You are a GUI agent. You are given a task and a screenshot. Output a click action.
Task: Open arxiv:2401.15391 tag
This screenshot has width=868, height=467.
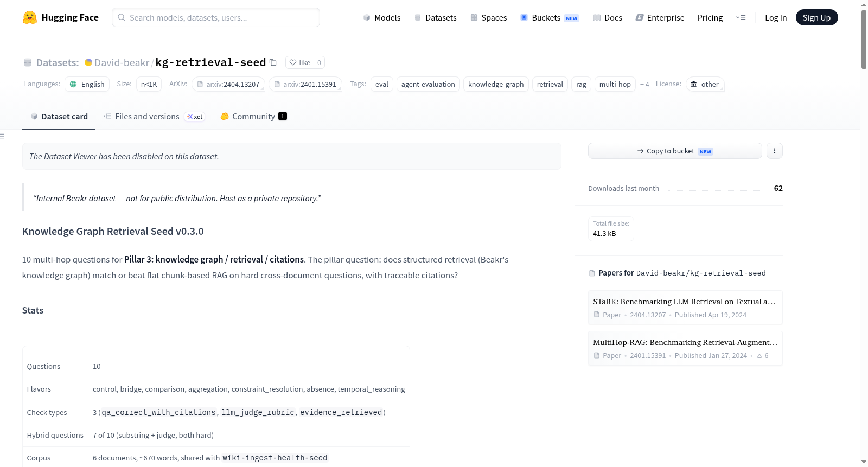pyautogui.click(x=305, y=84)
